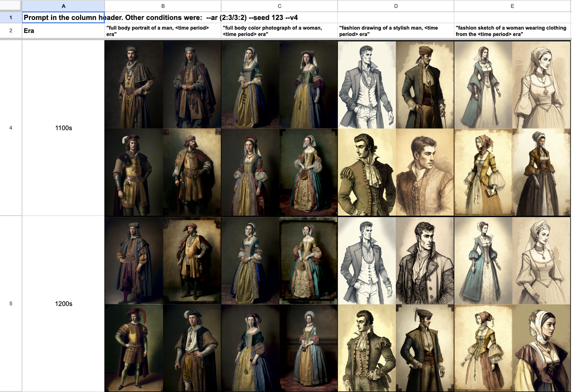
Task: Click the "full body portrait of a man" cell
Action: [163, 31]
